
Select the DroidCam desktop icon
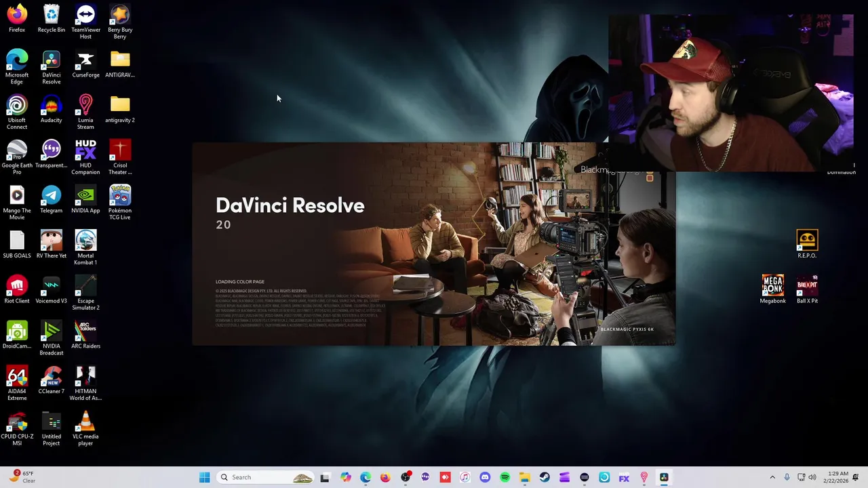coord(17,335)
